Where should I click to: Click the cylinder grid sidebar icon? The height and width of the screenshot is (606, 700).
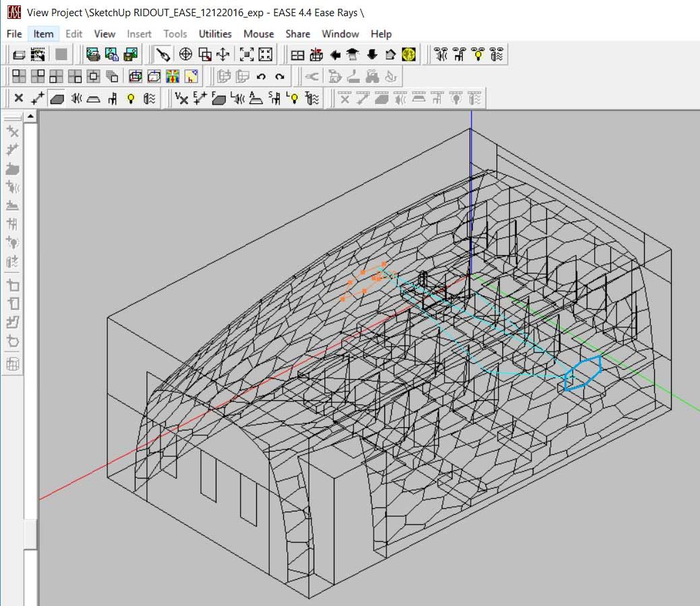13,364
